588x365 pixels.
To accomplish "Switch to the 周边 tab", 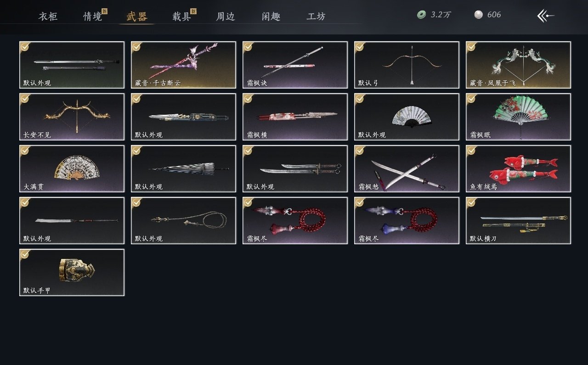I will click(226, 17).
